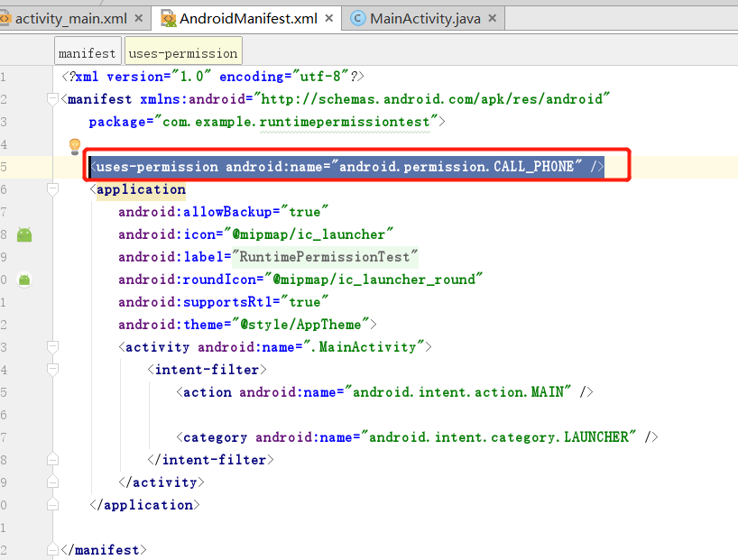Viewport: 738px width, 560px height.
Task: Click the android.intent.action.MAIN text
Action: [x=458, y=392]
